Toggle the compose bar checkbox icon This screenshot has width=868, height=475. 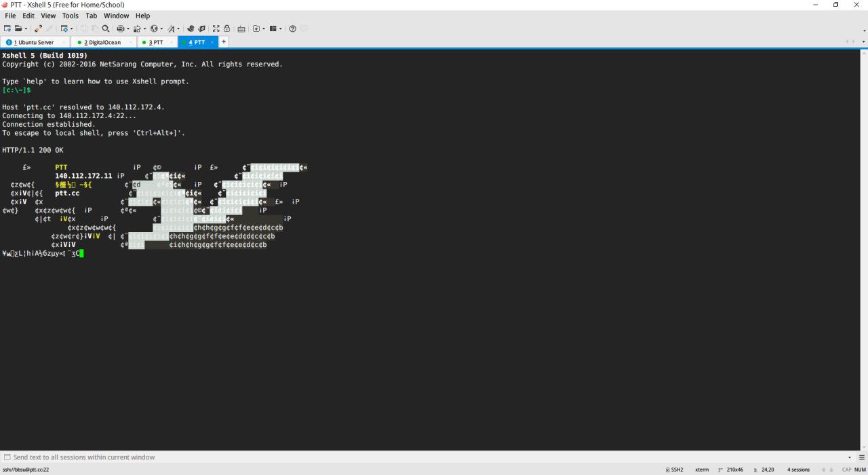7,457
